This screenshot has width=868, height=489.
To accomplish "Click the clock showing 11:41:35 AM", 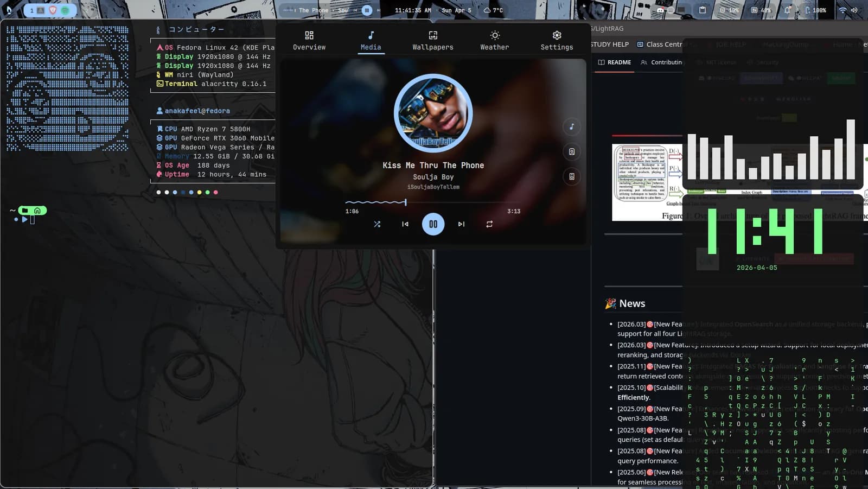I will (413, 10).
